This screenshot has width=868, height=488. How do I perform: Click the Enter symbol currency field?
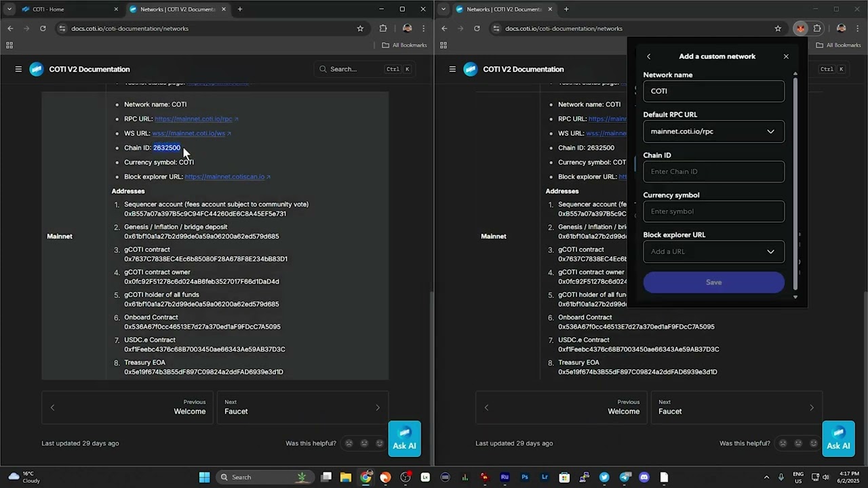(x=714, y=211)
